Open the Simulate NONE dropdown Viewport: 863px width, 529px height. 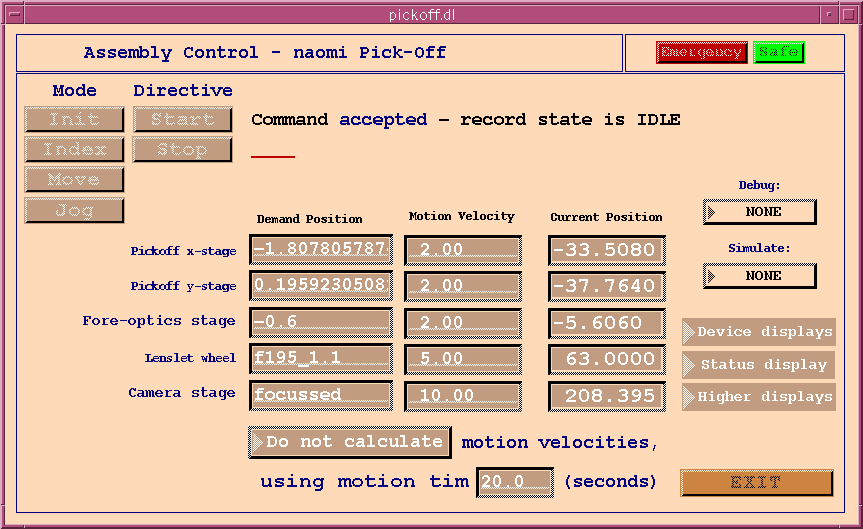(760, 276)
